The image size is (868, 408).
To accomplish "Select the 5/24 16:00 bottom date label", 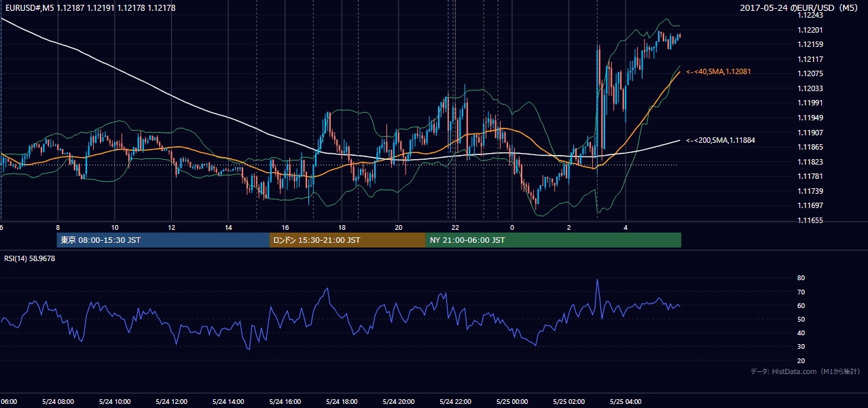I will point(285,402).
